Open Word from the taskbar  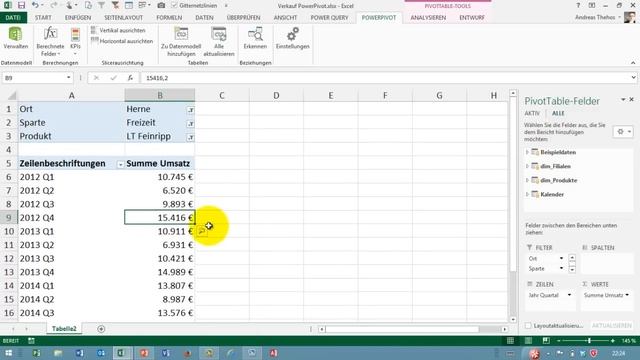[79, 353]
